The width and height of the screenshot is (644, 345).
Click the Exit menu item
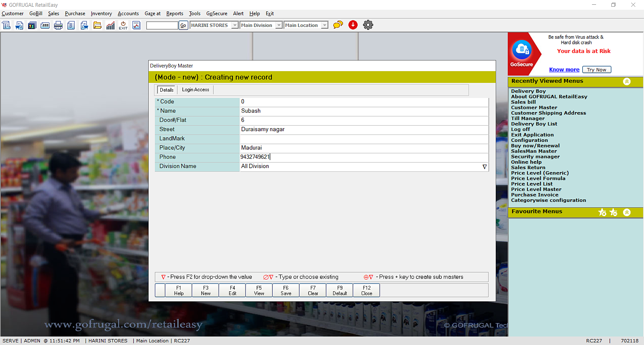tap(270, 13)
